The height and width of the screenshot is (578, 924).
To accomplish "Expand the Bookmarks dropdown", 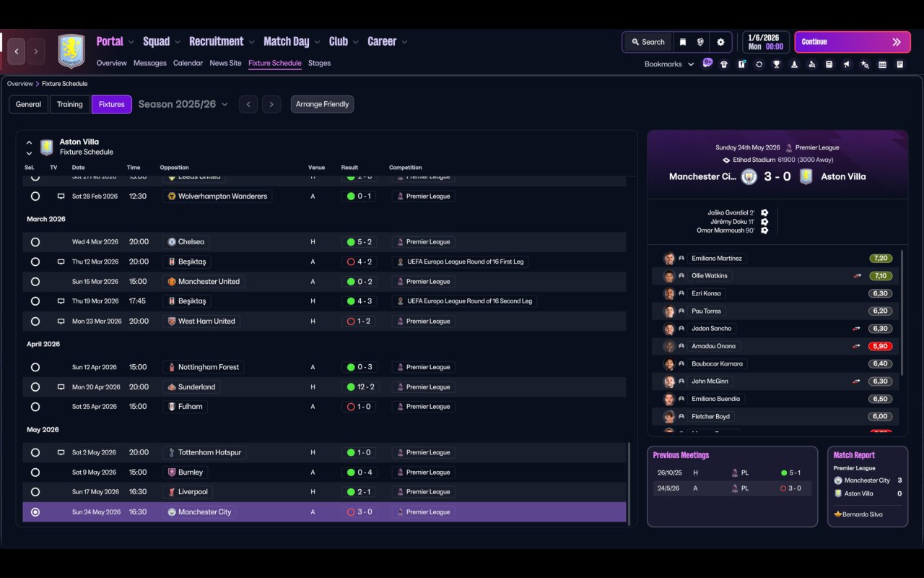I will tap(669, 64).
